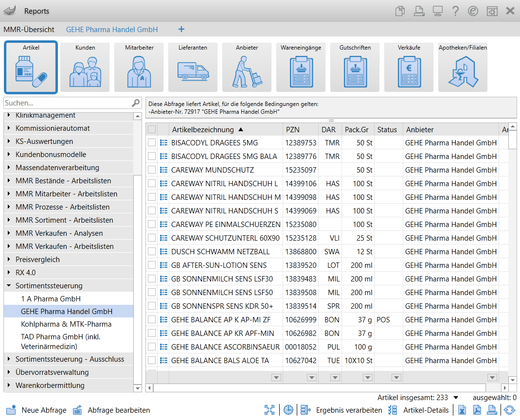Expand the Übervorratsverwaltung tree node
Screen dimensions: 520x420
9,372
